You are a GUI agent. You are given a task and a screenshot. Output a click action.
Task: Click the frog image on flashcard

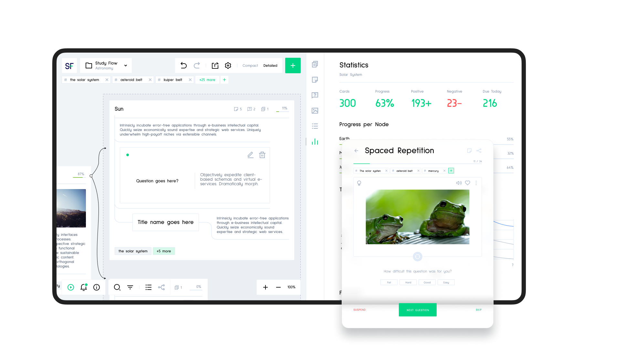tap(417, 217)
